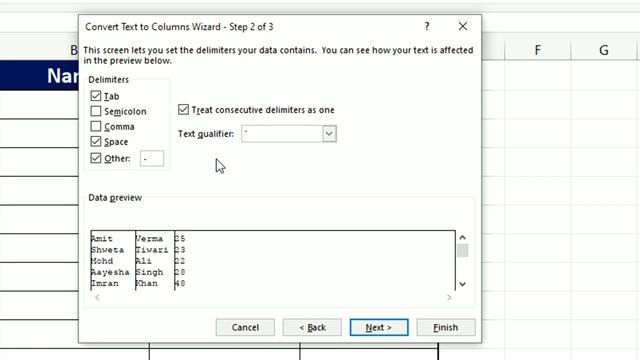This screenshot has width=640, height=360.
Task: Close the Convert Text to Columns dialog
Action: pos(462,27)
